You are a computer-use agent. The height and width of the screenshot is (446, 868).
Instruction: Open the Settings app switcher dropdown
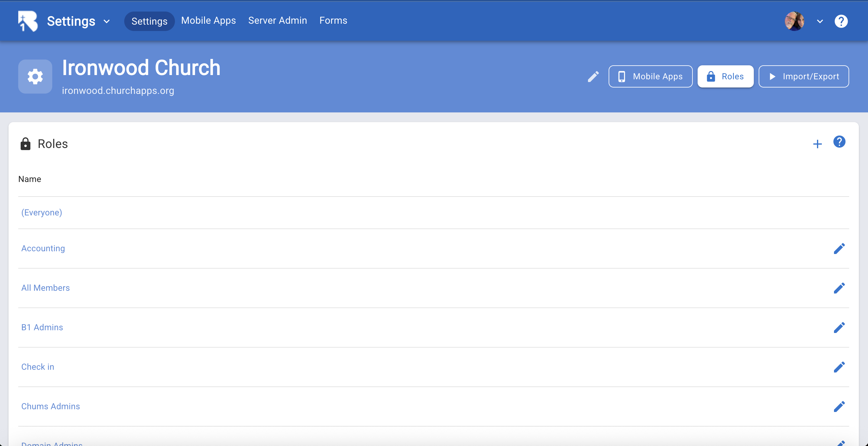point(107,21)
